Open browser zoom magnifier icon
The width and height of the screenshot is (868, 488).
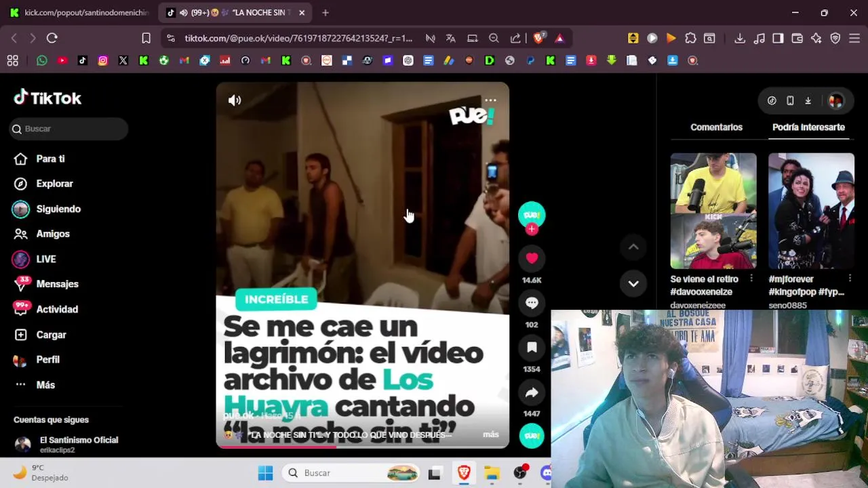494,39
